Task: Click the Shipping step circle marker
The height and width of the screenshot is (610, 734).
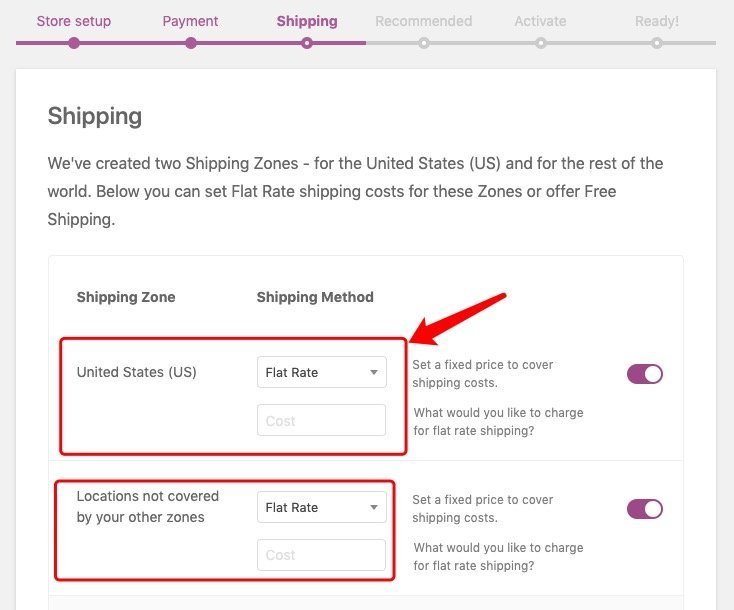Action: (x=307, y=43)
